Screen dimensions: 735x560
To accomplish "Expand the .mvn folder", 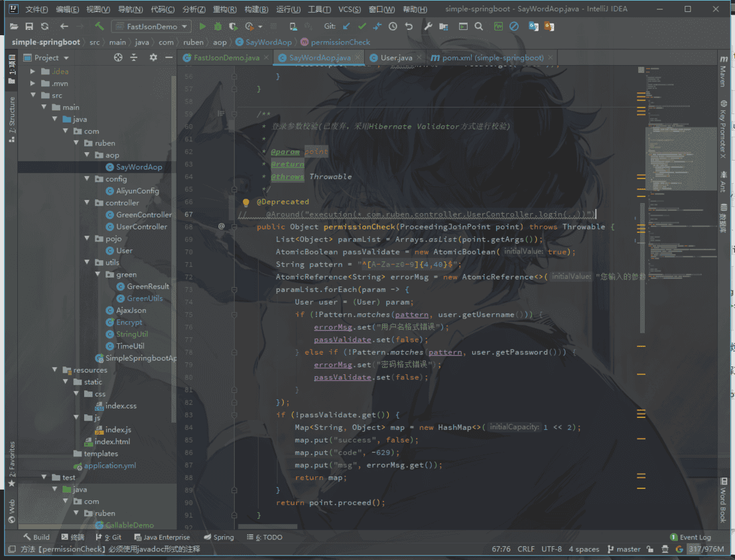I will (33, 84).
